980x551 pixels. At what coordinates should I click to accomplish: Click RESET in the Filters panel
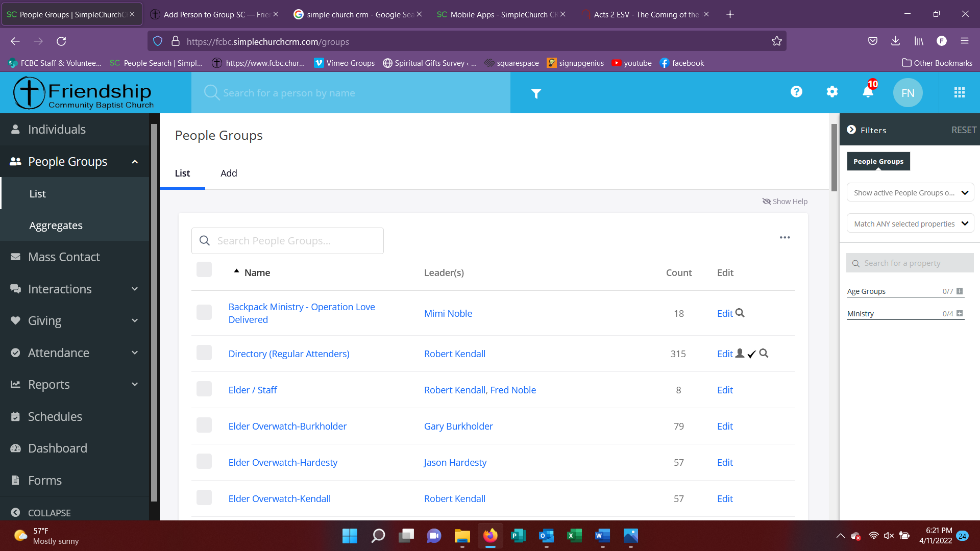coord(963,130)
